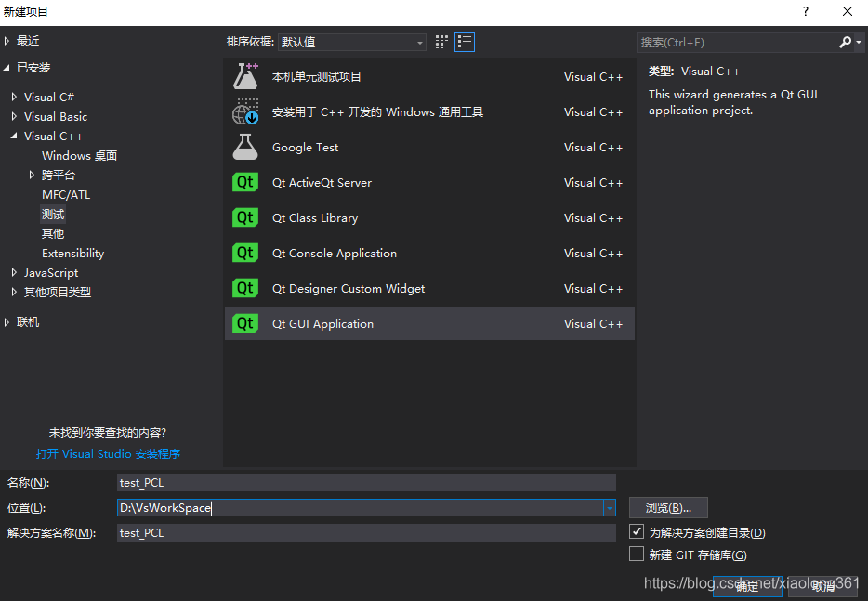This screenshot has width=868, height=601.
Task: Click the Qt Console Application icon
Action: pos(245,253)
